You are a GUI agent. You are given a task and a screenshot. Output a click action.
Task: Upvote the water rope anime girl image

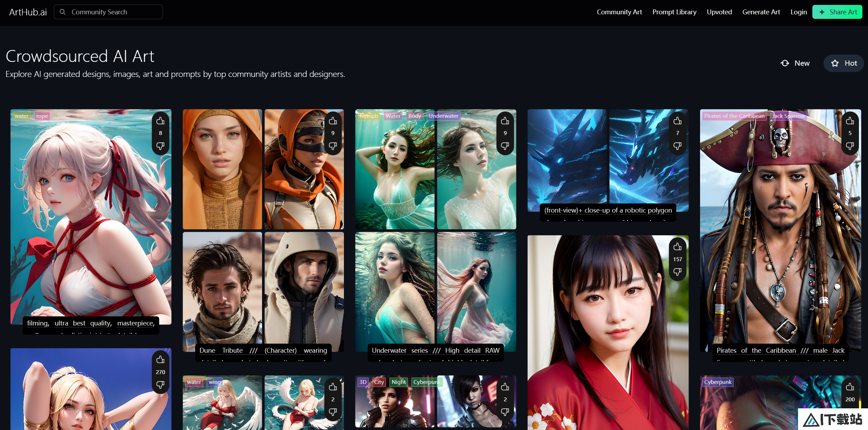[x=160, y=121]
